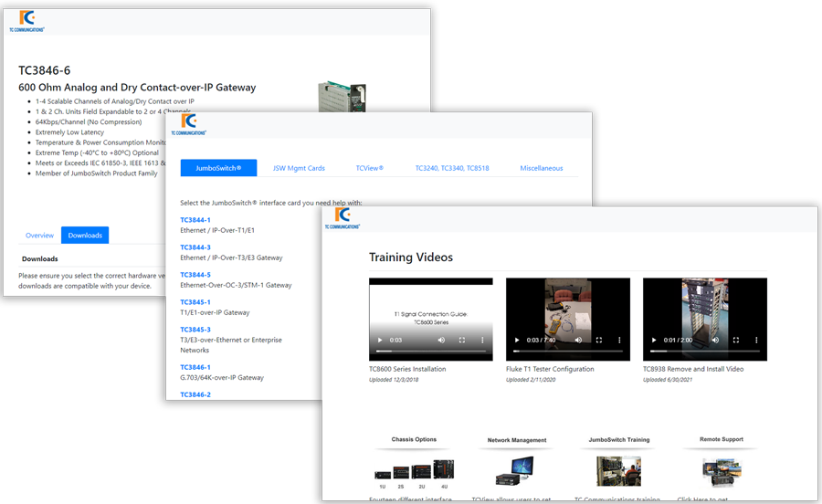Open the TC3846-2 link
822x504 pixels.
(x=195, y=394)
